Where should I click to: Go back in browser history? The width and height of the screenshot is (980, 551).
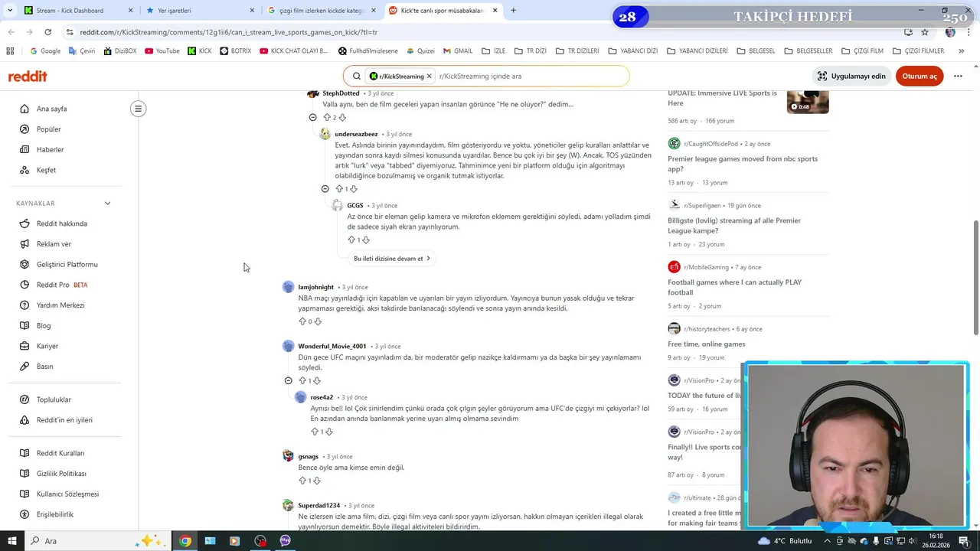(11, 32)
